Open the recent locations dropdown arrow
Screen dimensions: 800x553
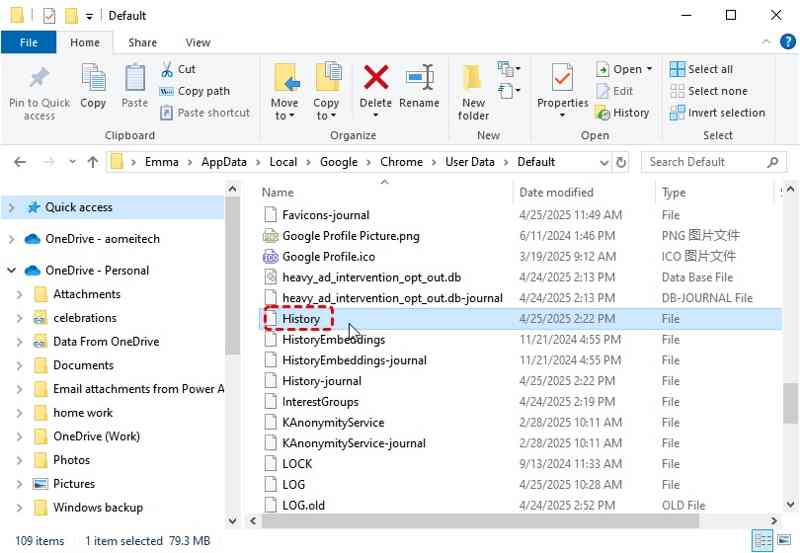coord(72,162)
